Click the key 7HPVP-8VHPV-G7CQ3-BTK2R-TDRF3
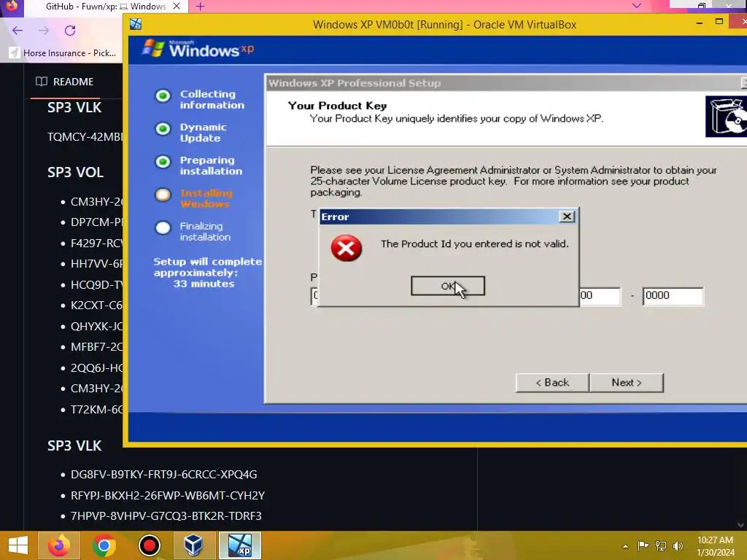Image resolution: width=747 pixels, height=560 pixels. point(166,516)
